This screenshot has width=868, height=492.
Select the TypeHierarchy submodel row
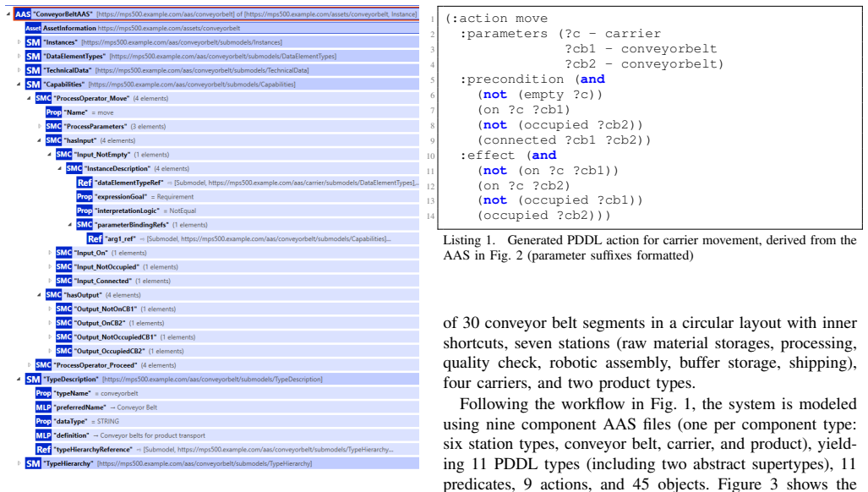click(x=222, y=464)
